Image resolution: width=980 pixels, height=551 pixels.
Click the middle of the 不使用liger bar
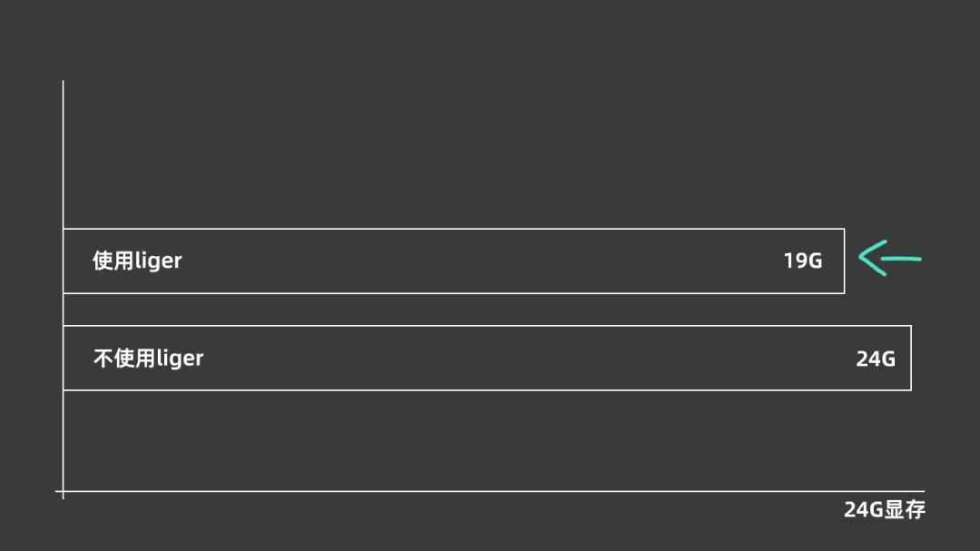coord(486,358)
